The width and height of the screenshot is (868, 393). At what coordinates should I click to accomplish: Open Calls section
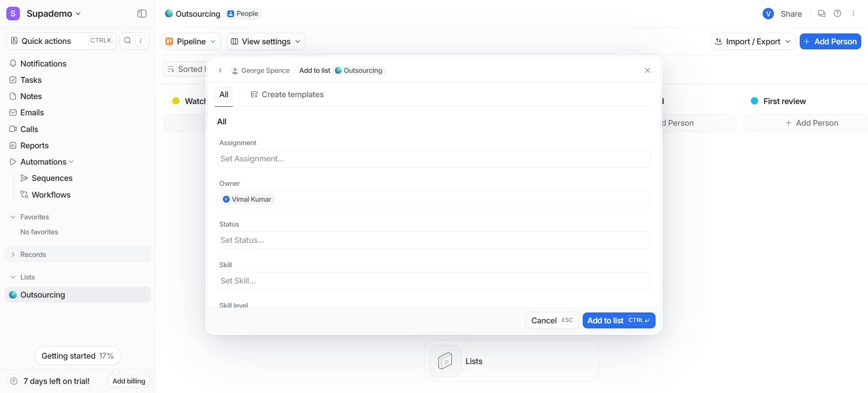pos(29,129)
